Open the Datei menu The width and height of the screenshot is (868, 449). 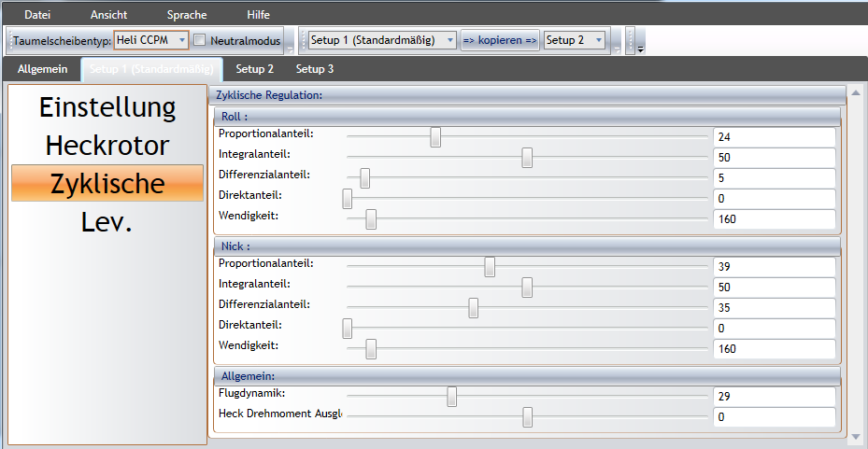37,15
